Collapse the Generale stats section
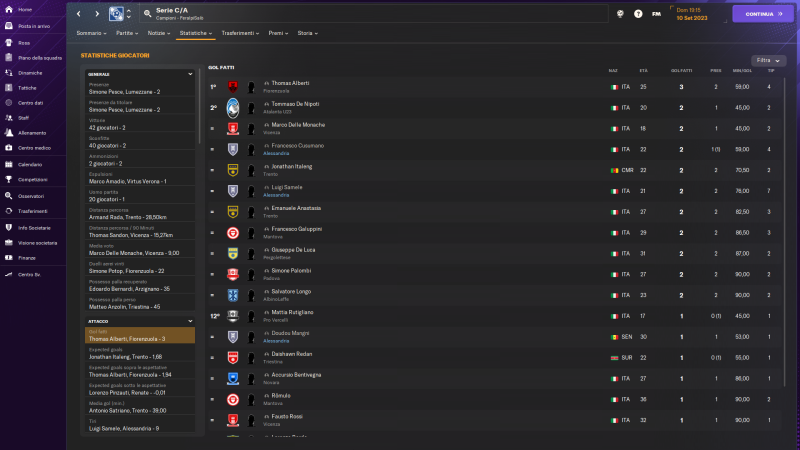Viewport: 800px width, 450px height. (190, 74)
